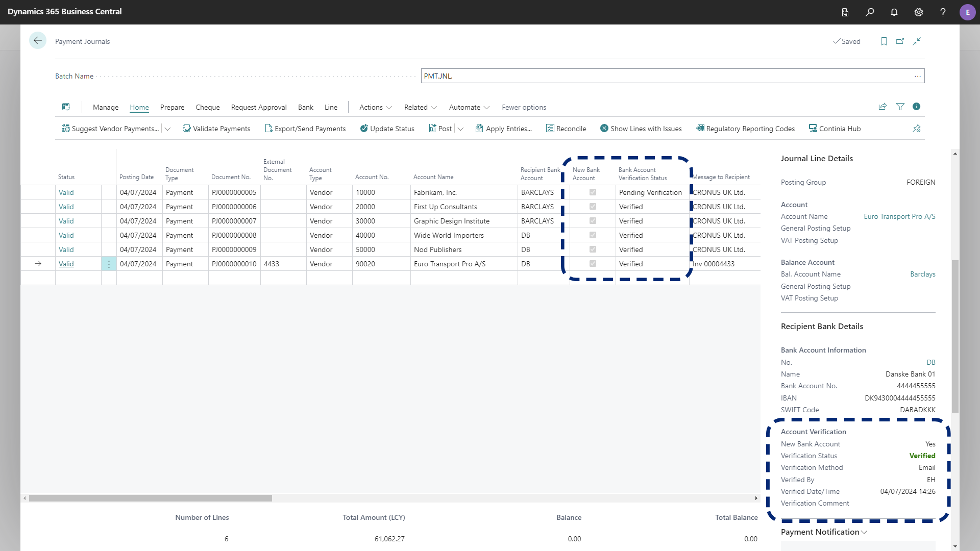Open user account avatar E

tap(968, 12)
